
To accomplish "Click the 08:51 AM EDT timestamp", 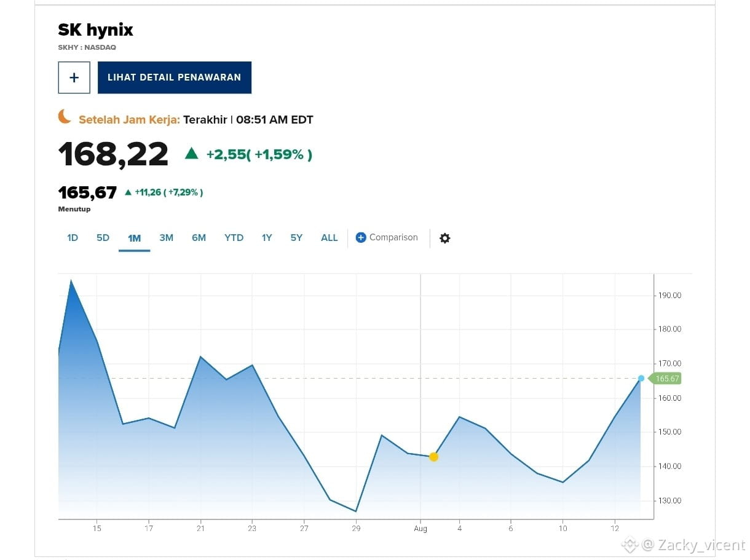I will [x=275, y=120].
